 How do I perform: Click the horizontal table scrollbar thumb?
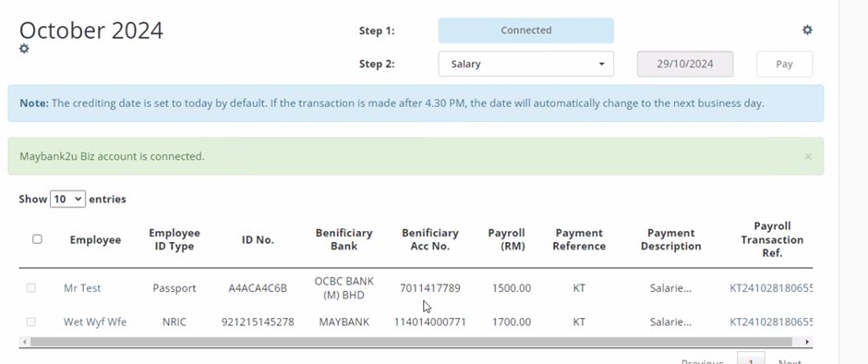click(411, 342)
